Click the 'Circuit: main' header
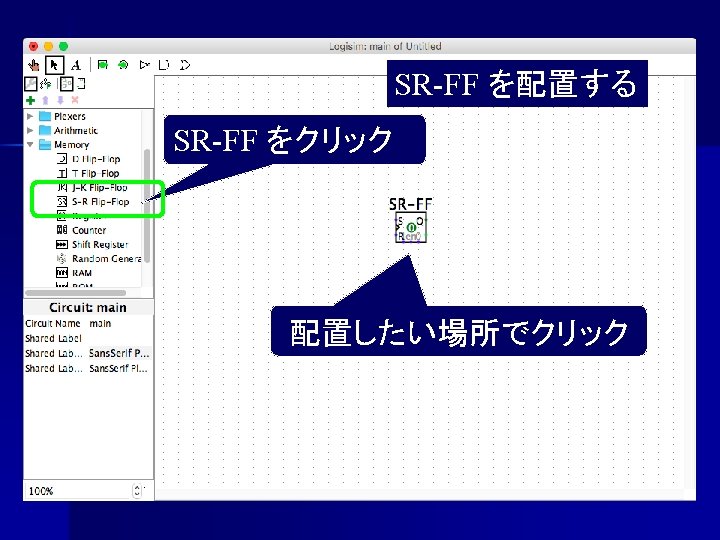The image size is (720, 540). [x=88, y=308]
